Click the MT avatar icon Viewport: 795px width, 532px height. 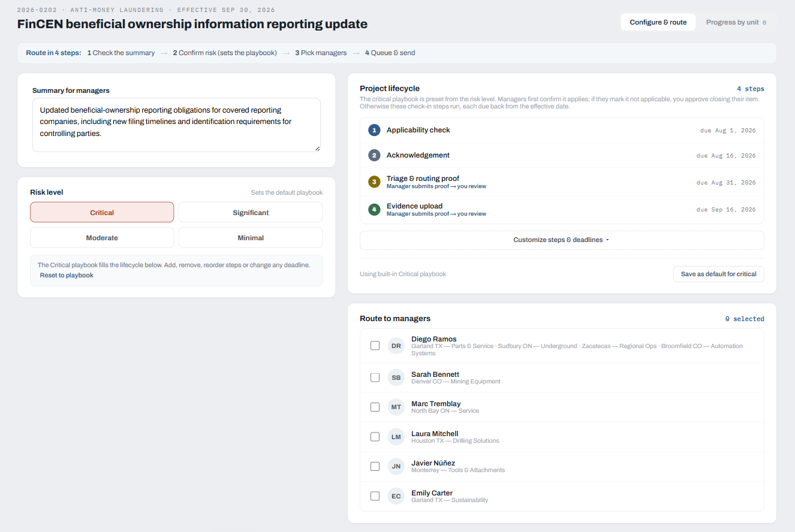396,407
